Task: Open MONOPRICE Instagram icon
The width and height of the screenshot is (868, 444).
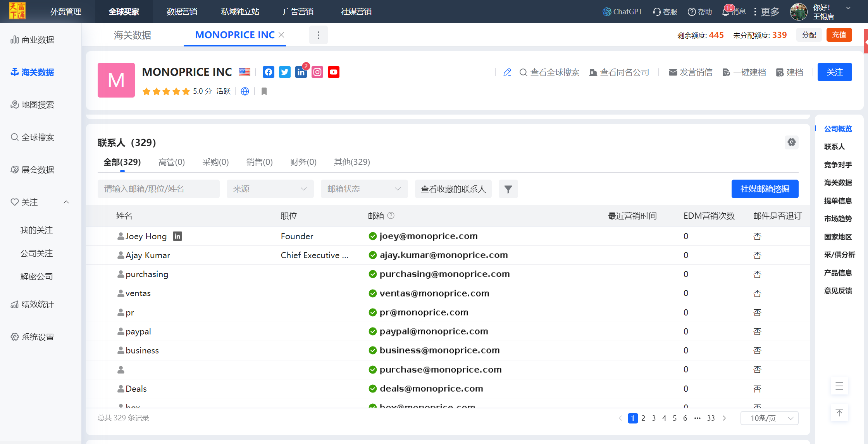Action: [317, 72]
